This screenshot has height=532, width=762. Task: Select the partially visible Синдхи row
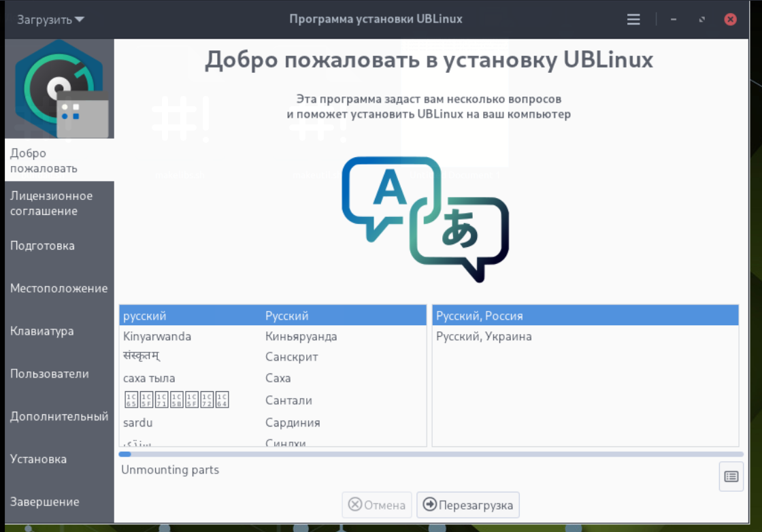pos(273,441)
